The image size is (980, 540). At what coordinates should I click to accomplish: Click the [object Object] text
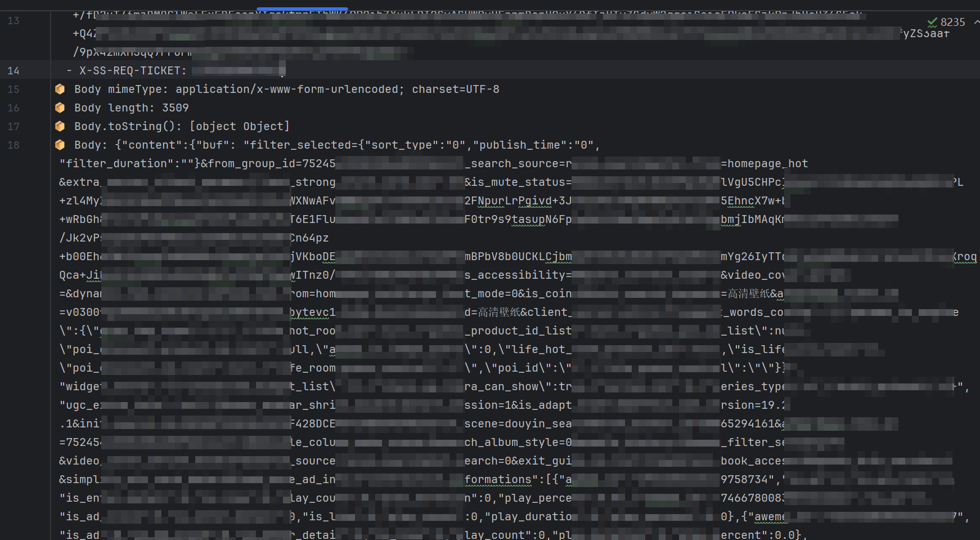(240, 126)
